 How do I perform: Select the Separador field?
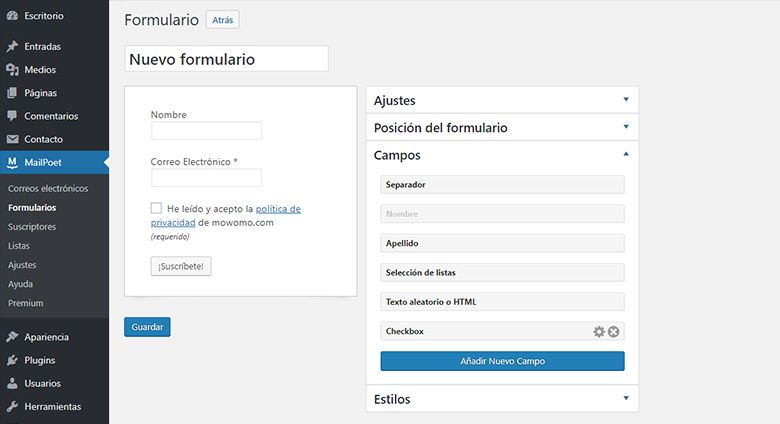click(x=502, y=185)
